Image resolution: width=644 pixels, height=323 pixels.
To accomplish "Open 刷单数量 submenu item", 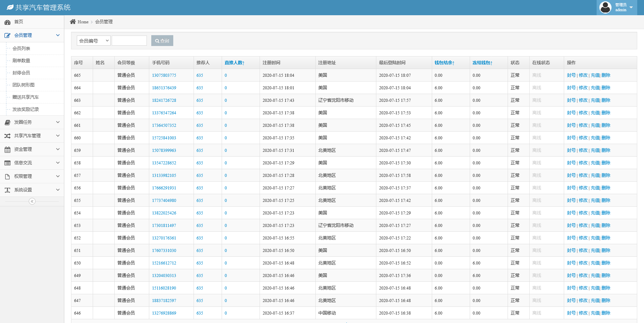I will pyautogui.click(x=21, y=61).
